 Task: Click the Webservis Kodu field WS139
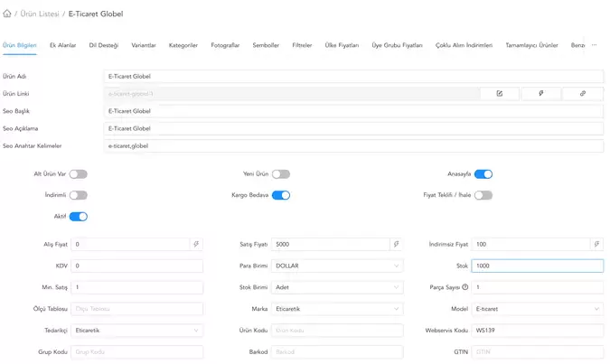click(x=537, y=331)
